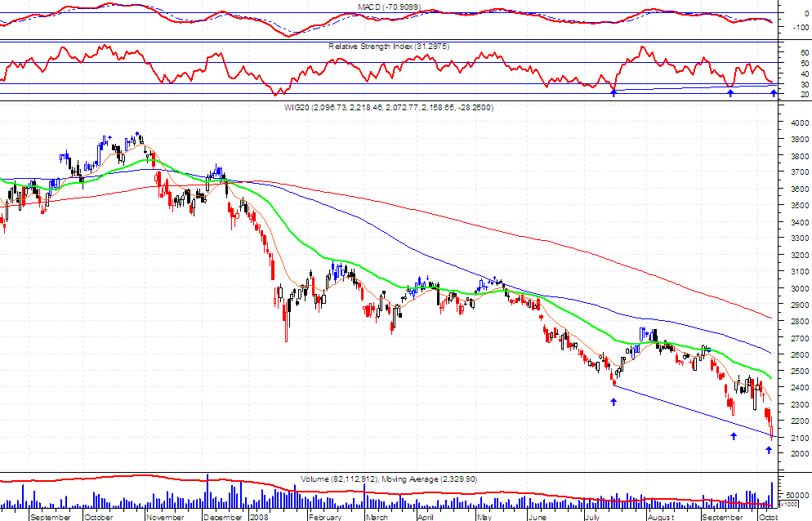Viewport: 812px width, 521px height.
Task: Select the March month label
Action: point(377,517)
